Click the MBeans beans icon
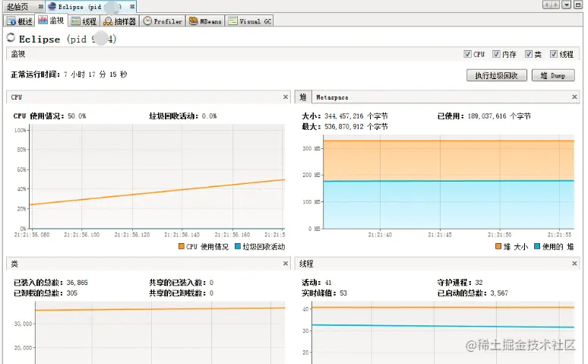This screenshot has height=364, width=588. (194, 21)
